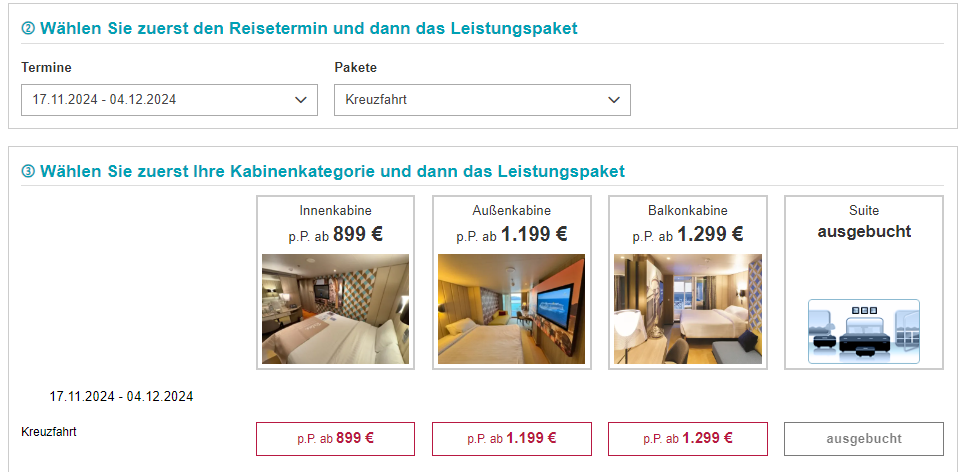Screen dimensions: 962x472
Task: View the Außenkabine cabin photo
Action: (x=512, y=309)
